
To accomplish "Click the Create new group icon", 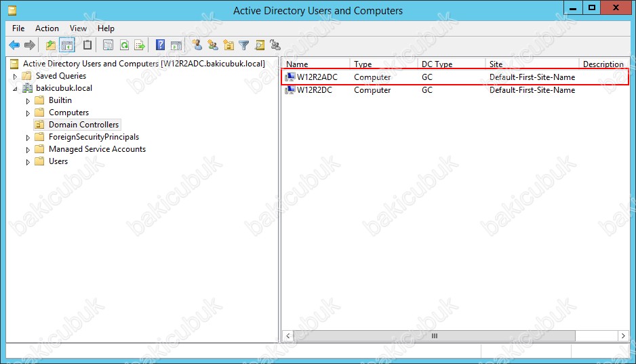I will pyautogui.click(x=213, y=45).
